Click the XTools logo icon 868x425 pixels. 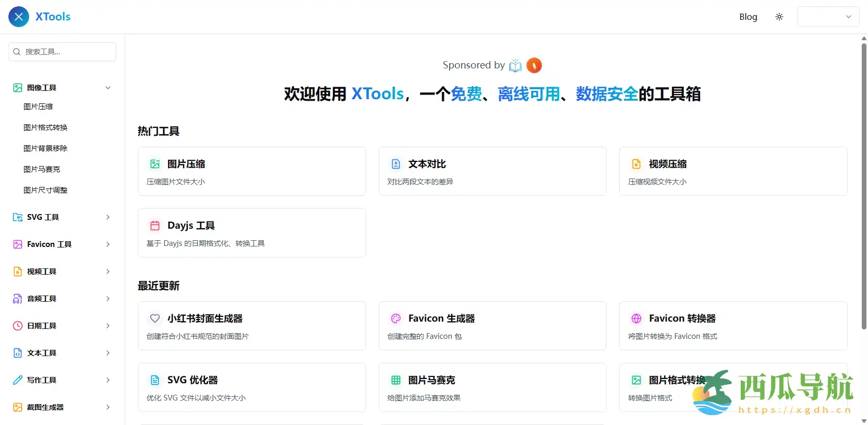pyautogui.click(x=19, y=17)
